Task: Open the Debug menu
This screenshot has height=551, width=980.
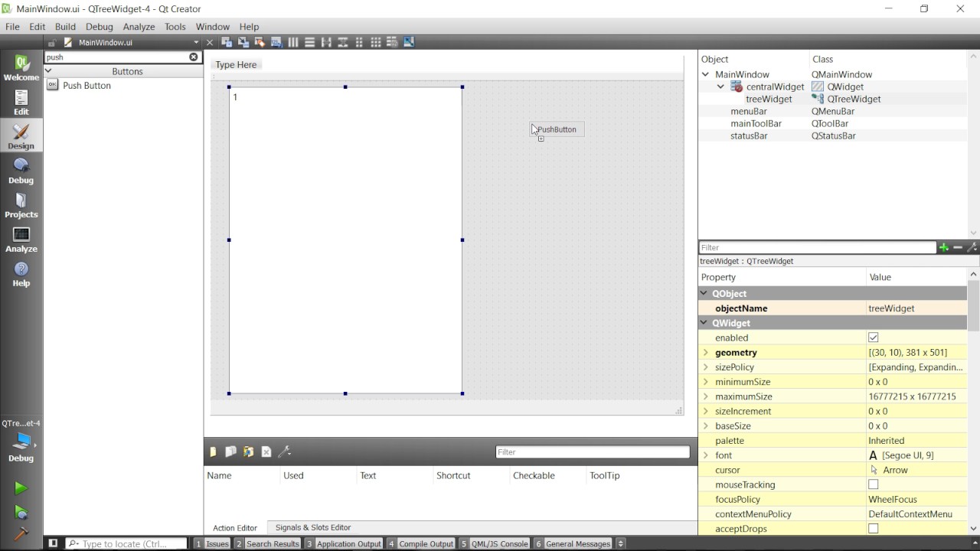Action: (x=100, y=26)
